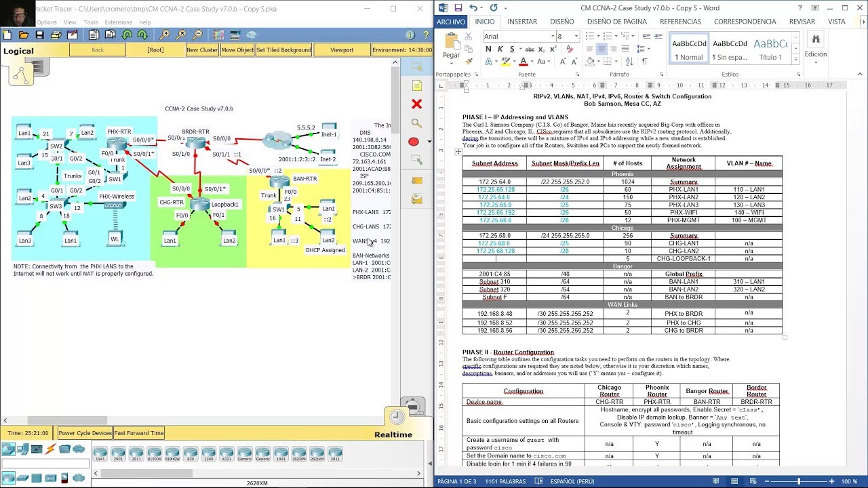The height and width of the screenshot is (488, 868).
Task: Click Packet Tracer redo green arrow
Action: (x=142, y=35)
